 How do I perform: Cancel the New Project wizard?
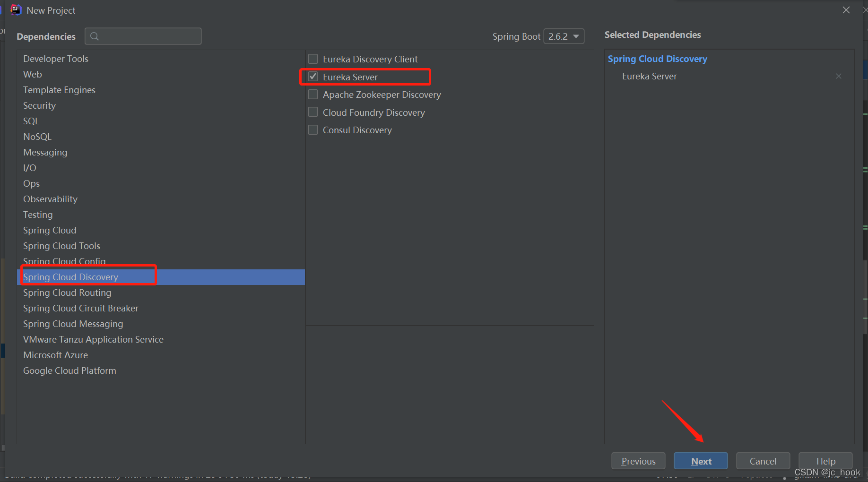[763, 461]
